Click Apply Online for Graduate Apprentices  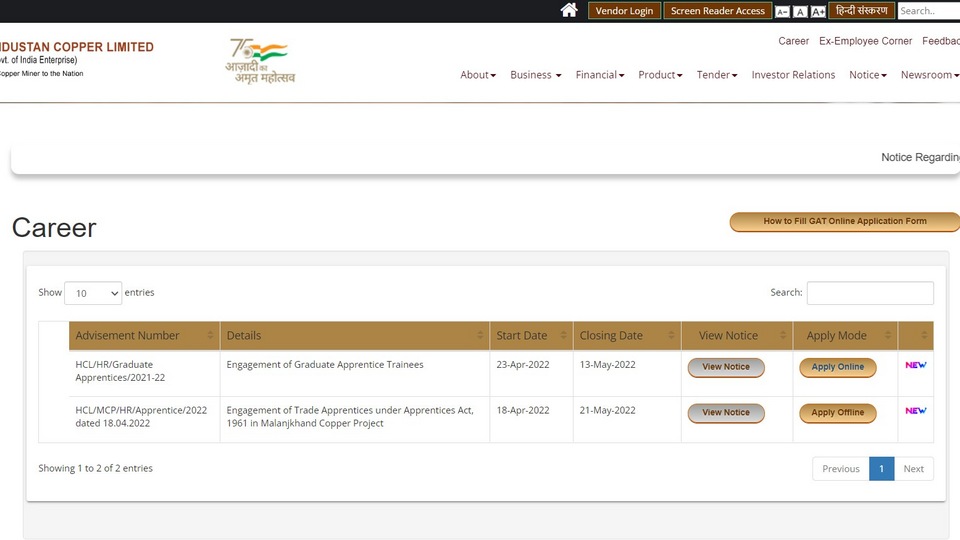coord(838,367)
